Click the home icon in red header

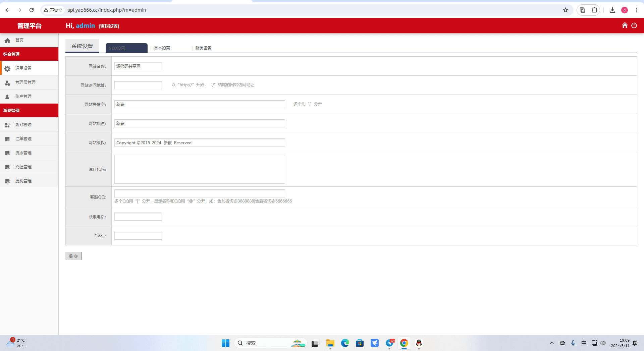[x=625, y=25]
